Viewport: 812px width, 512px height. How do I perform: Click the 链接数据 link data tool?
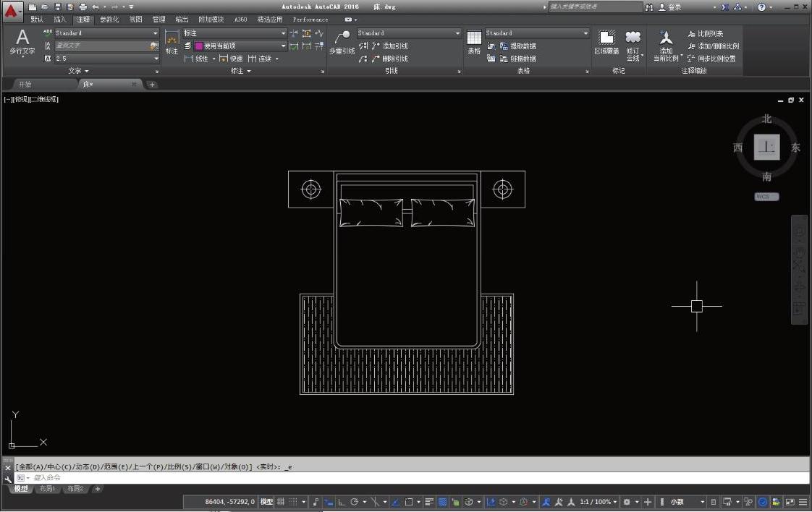click(x=518, y=59)
